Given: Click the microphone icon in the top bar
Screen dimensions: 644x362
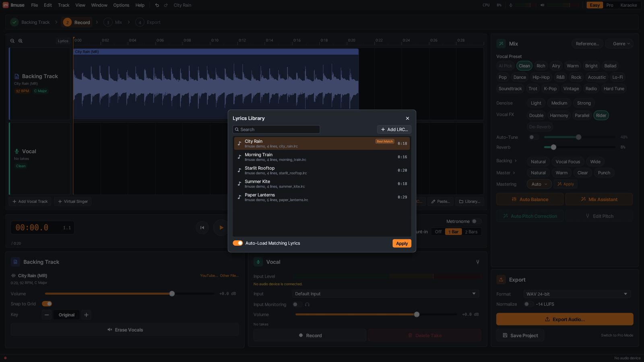Looking at the screenshot, I should click(511, 5).
